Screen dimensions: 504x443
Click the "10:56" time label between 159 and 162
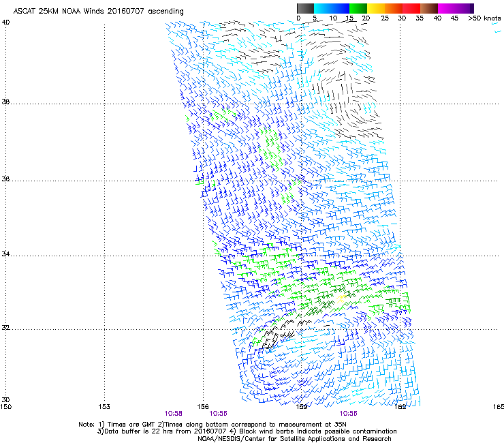[x=349, y=414]
